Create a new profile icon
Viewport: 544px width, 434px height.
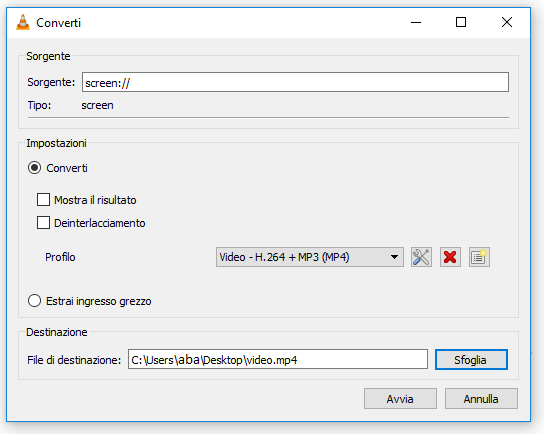click(x=479, y=257)
